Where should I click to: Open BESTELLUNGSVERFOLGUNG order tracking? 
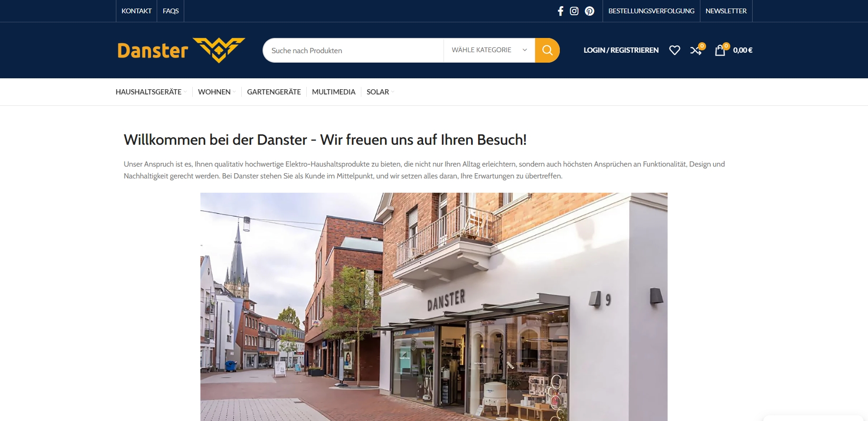651,11
